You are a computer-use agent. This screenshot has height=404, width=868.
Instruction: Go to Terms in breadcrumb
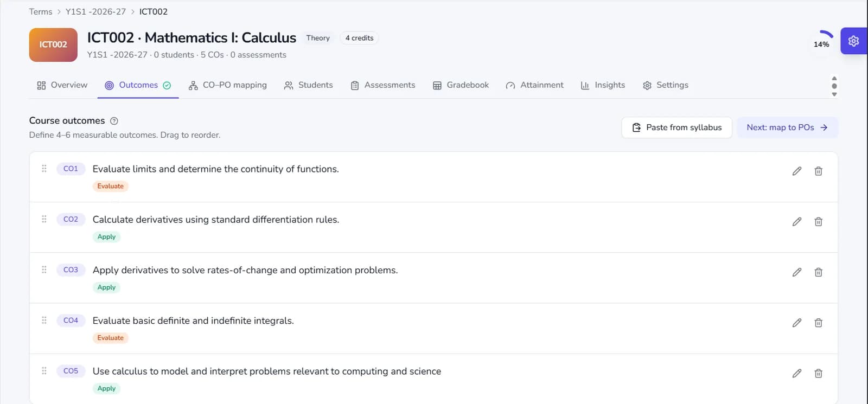pos(41,12)
